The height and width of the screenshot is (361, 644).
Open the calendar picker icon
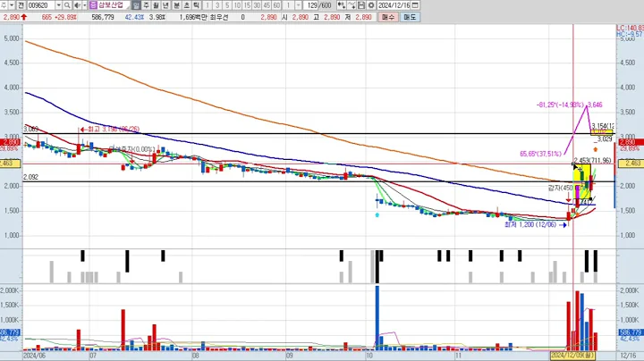tap(415, 5)
